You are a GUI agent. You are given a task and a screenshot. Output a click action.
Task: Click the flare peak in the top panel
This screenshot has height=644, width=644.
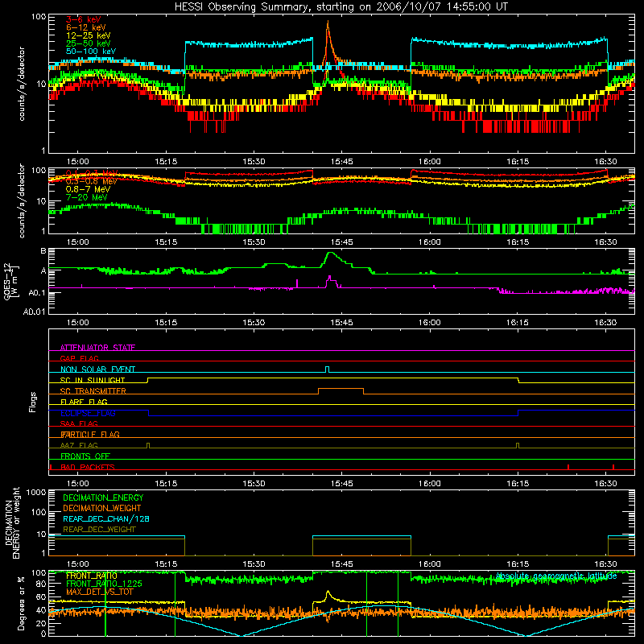[328, 22]
